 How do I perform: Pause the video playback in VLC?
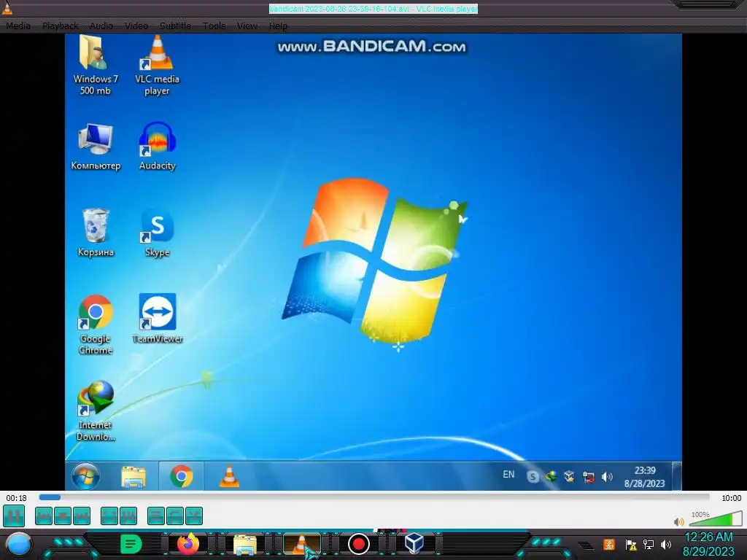[14, 516]
